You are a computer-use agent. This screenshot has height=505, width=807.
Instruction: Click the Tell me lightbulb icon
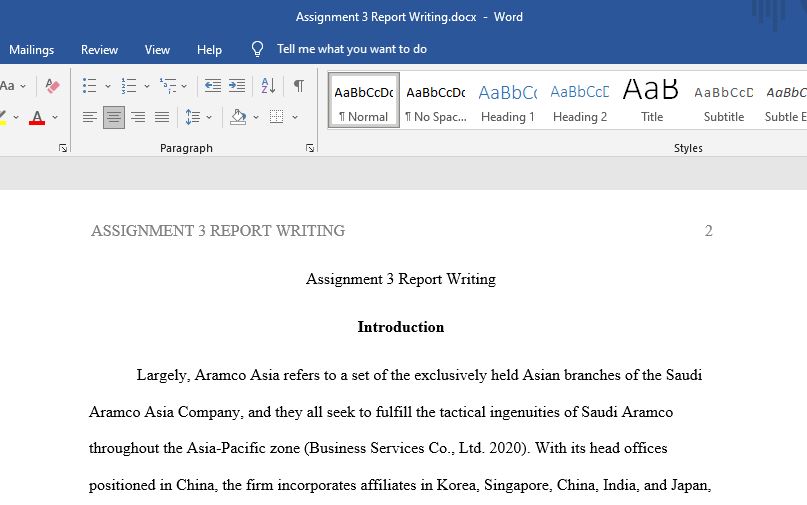(x=257, y=49)
